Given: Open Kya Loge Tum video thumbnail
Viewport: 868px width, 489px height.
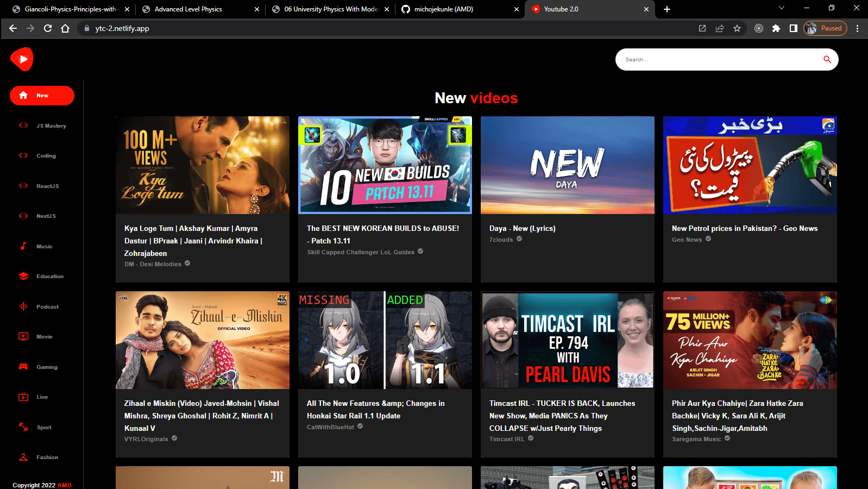Looking at the screenshot, I should pyautogui.click(x=203, y=165).
